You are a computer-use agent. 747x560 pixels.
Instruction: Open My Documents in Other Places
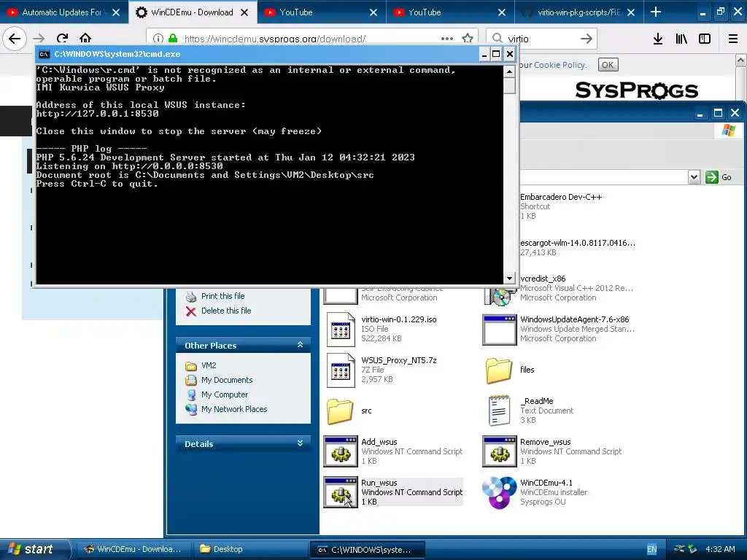click(227, 380)
